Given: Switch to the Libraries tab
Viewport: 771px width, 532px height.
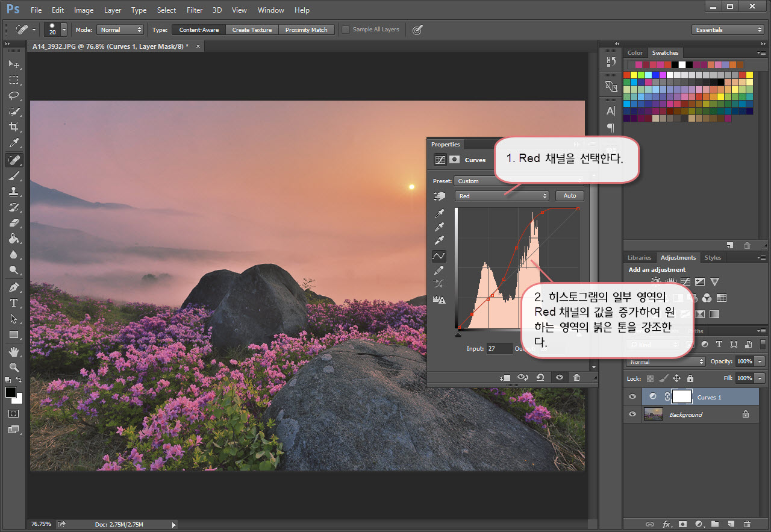Looking at the screenshot, I should 639,258.
